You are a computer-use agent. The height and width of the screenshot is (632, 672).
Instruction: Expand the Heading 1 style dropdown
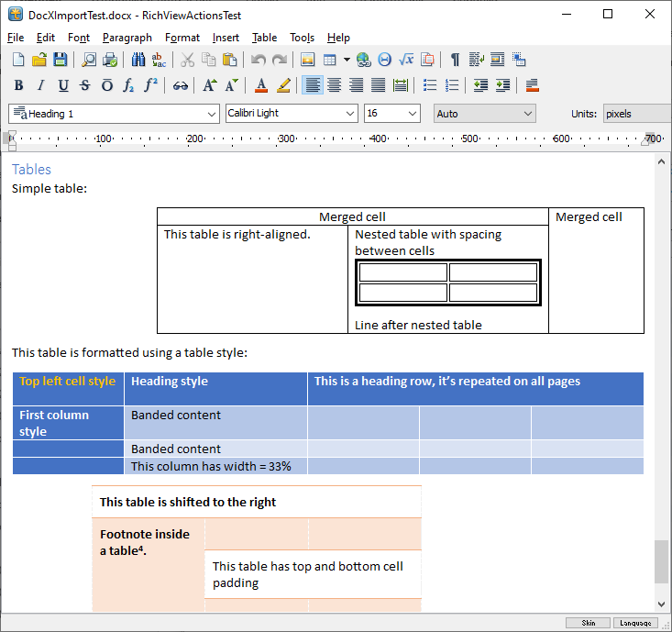[211, 114]
